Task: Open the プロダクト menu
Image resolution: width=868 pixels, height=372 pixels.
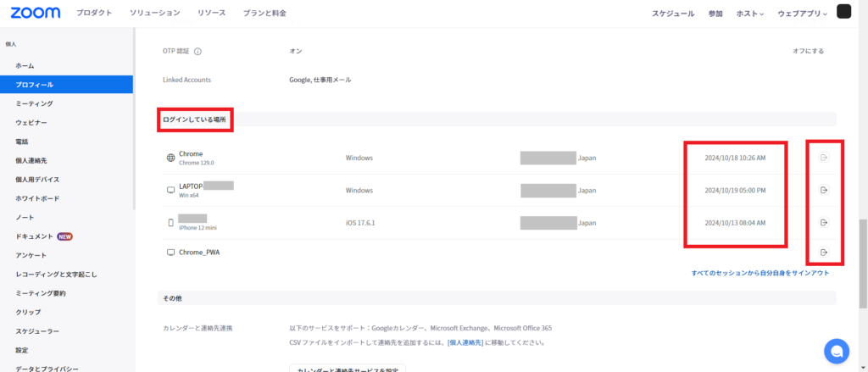Action: 93,14
